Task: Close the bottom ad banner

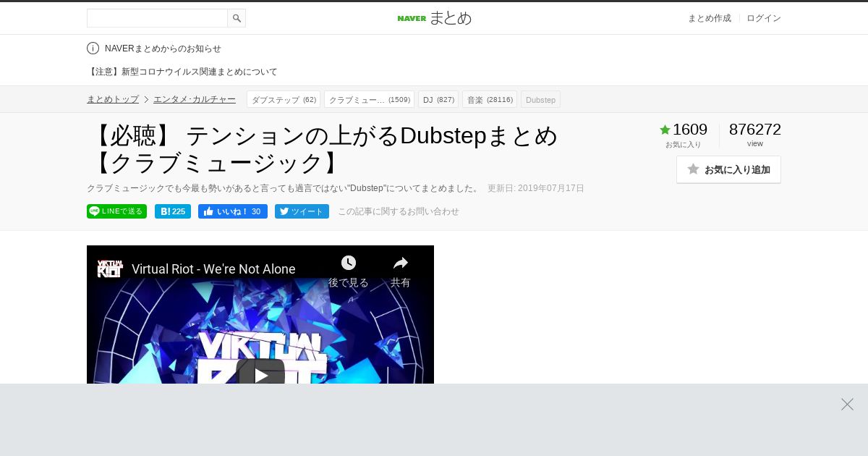Action: (x=847, y=404)
